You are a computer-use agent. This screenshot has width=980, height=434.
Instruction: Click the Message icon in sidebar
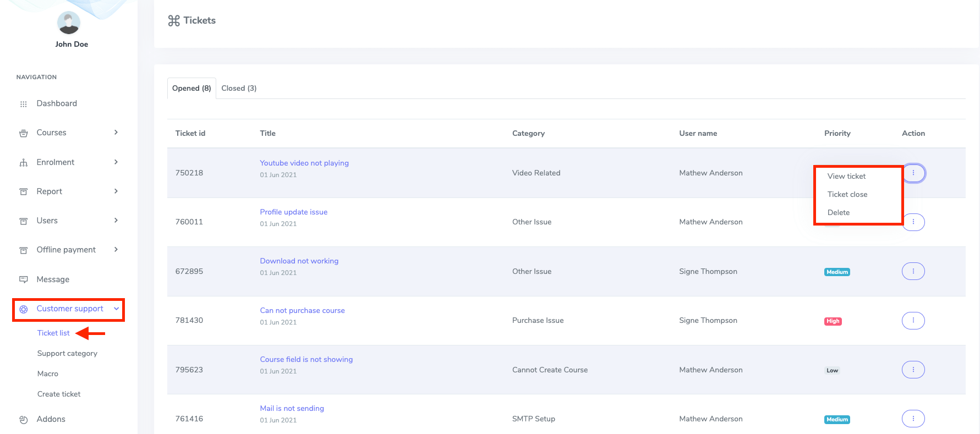(23, 279)
